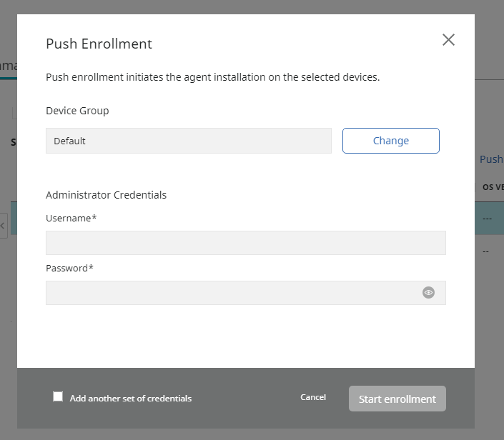This screenshot has height=440, width=504.
Task: Collapse the side panel with left chevron
Action: [x=3, y=226]
